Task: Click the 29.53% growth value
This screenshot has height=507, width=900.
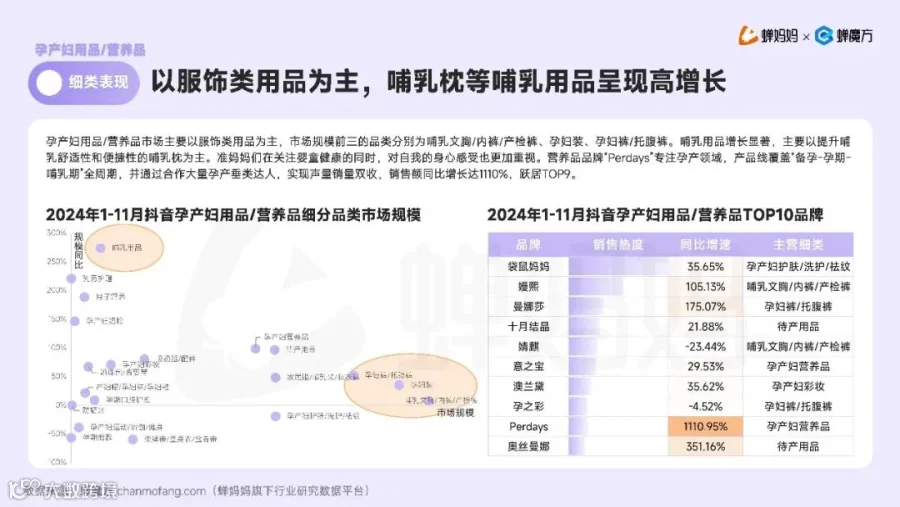Action: click(705, 366)
